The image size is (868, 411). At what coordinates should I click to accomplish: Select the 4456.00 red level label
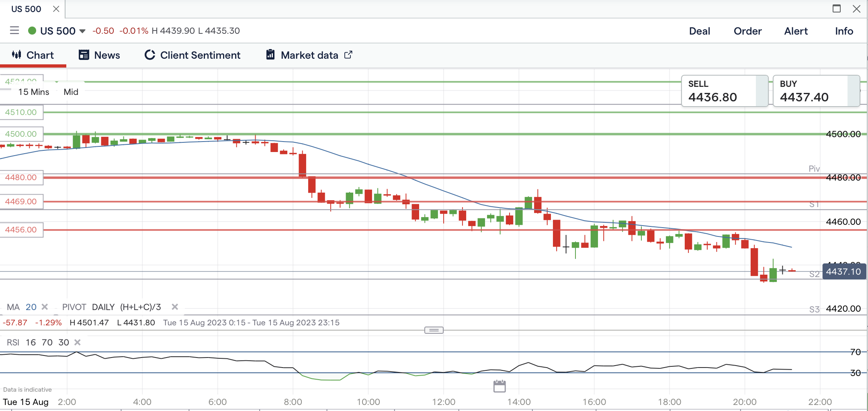pyautogui.click(x=21, y=230)
